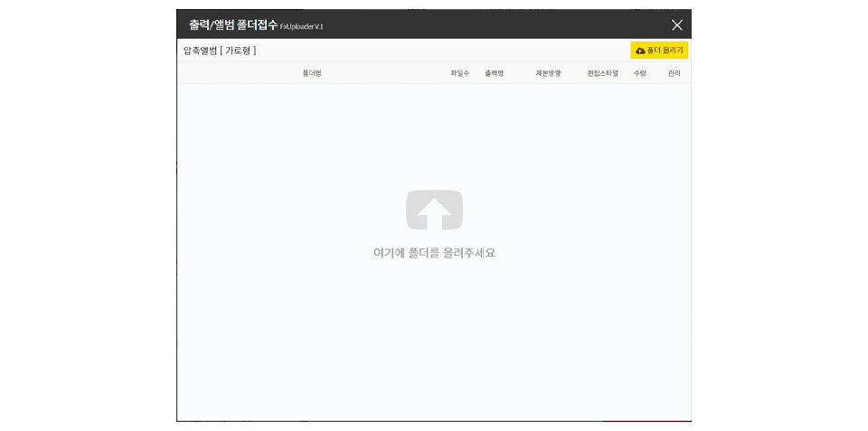Click the 수량 column header

click(640, 73)
